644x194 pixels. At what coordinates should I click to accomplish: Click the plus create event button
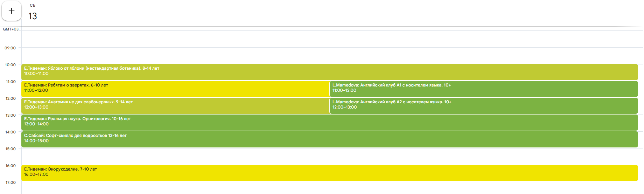(12, 11)
